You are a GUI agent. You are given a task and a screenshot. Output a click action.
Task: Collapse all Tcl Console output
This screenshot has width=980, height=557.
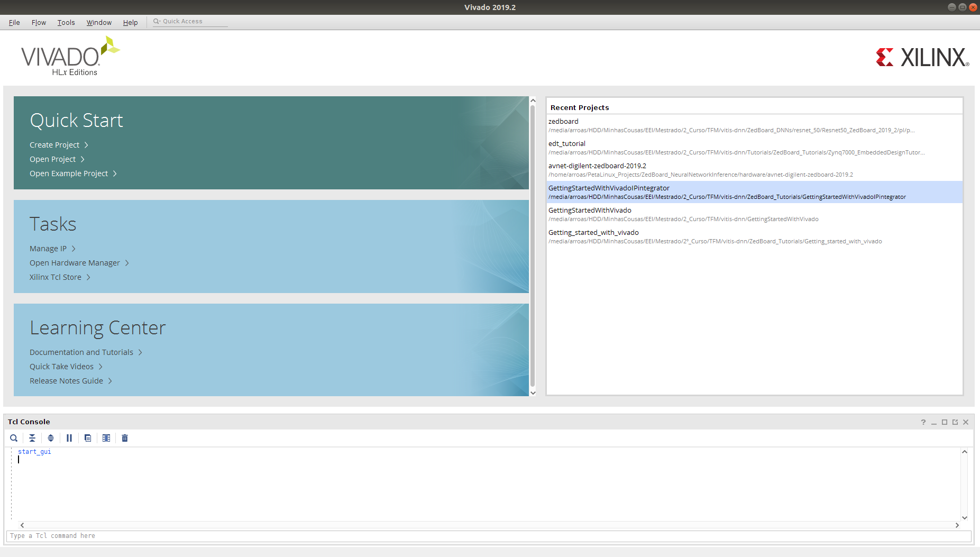coord(32,438)
